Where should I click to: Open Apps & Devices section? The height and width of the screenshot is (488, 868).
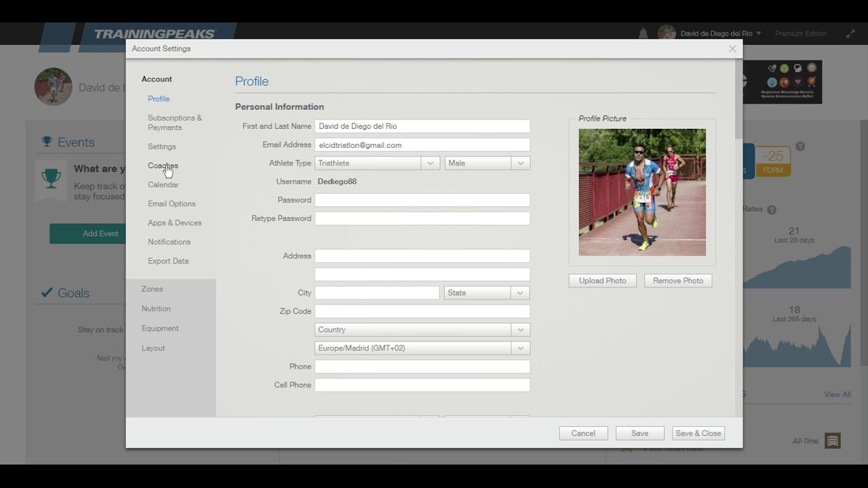175,222
